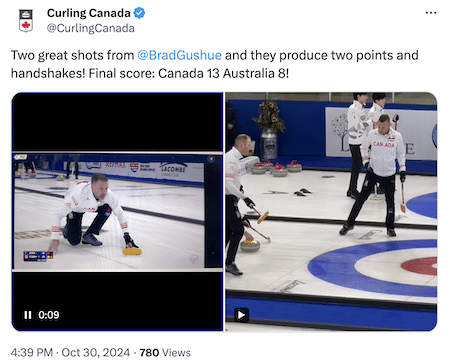The width and height of the screenshot is (450, 361).
Task: Click the Curling Canada profile avatar
Action: [x=26, y=20]
